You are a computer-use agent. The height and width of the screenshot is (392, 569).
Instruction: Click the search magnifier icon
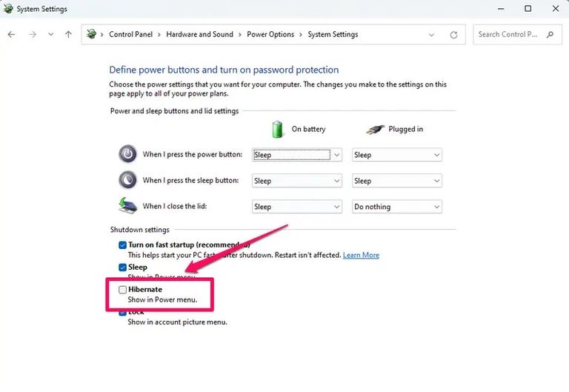pos(550,35)
